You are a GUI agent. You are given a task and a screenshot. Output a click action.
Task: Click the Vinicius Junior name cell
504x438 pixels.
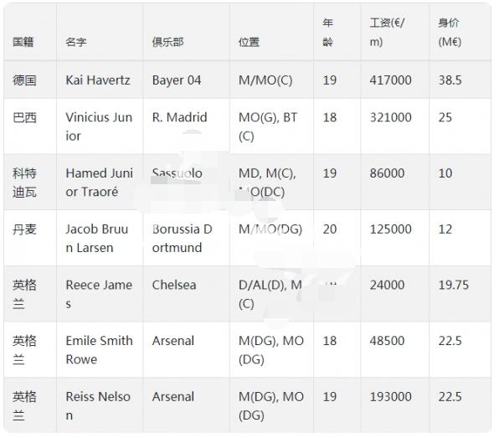point(99,126)
